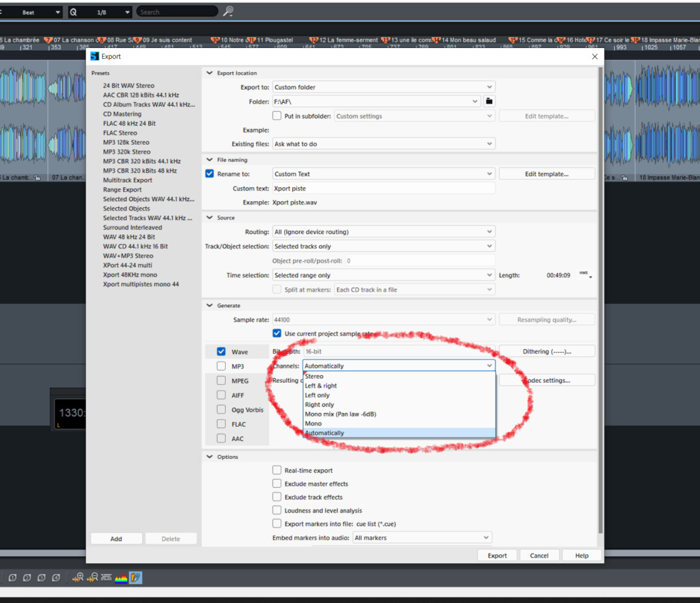Click the Q quantize icon

(73, 12)
